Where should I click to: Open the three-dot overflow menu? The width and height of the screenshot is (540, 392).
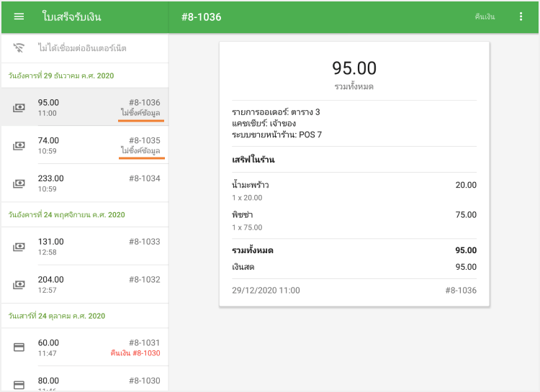click(521, 17)
